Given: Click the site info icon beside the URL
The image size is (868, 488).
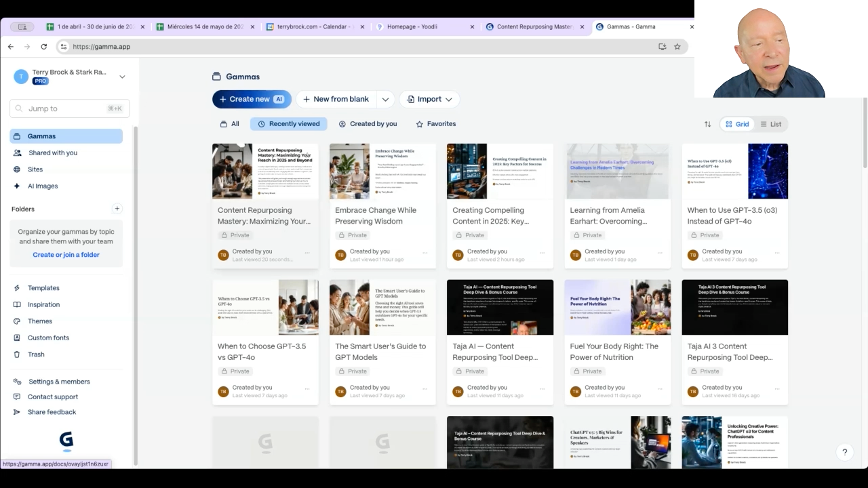Looking at the screenshot, I should coord(64,47).
